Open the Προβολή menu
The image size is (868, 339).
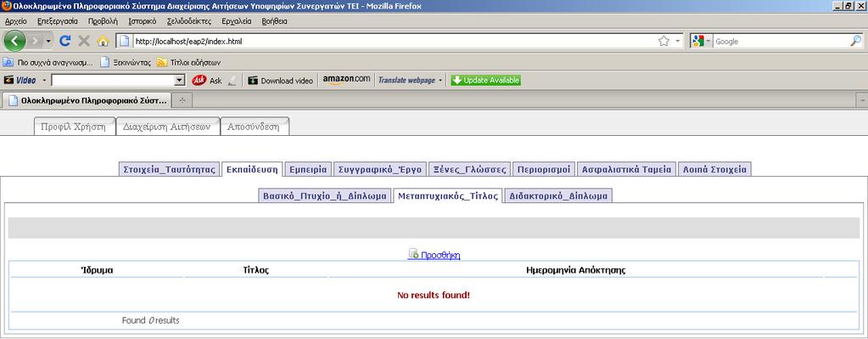point(103,21)
